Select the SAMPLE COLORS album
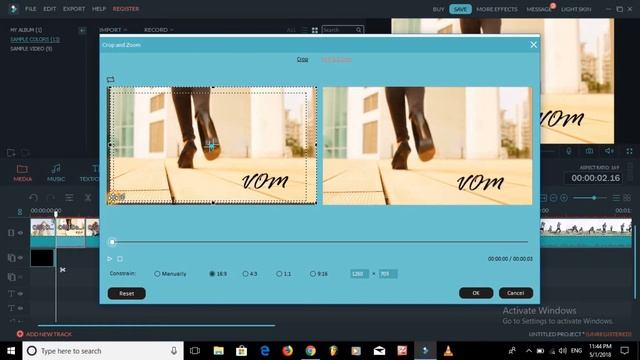Screen dimensions: 640x360 click(x=35, y=39)
